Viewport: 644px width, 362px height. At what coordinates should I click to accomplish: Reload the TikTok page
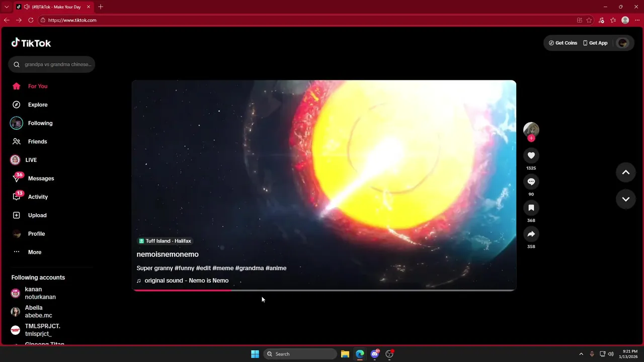point(31,20)
